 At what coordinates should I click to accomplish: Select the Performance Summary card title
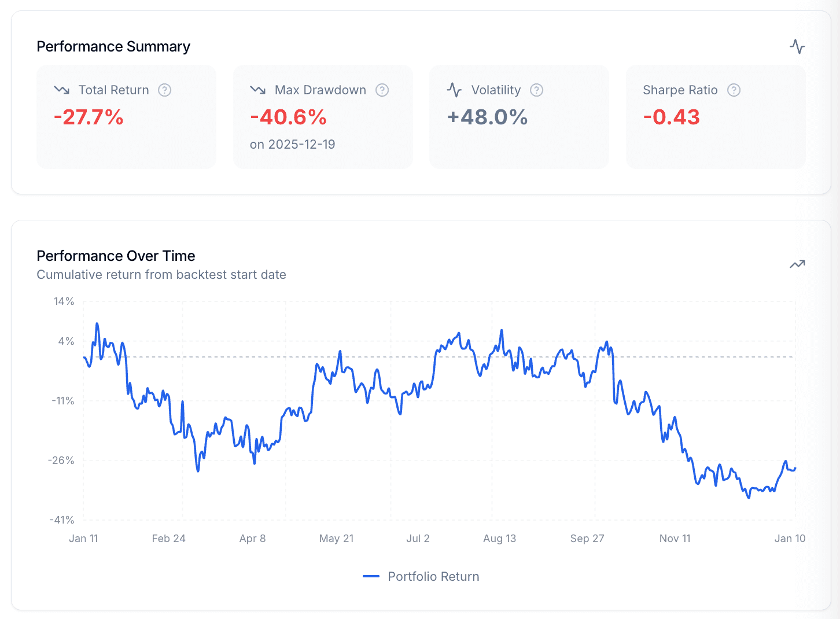(113, 46)
